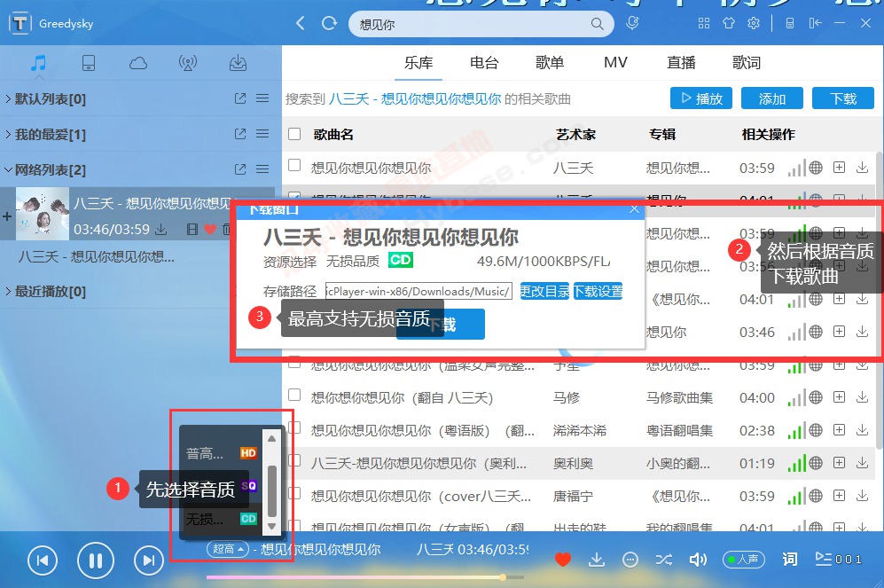The image size is (884, 588).
Task: Download first result 八三夭 song
Action: pos(862,168)
